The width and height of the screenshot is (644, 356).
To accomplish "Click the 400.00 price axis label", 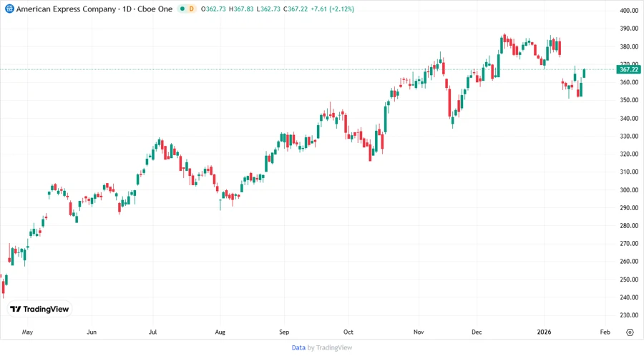I will tap(629, 11).
